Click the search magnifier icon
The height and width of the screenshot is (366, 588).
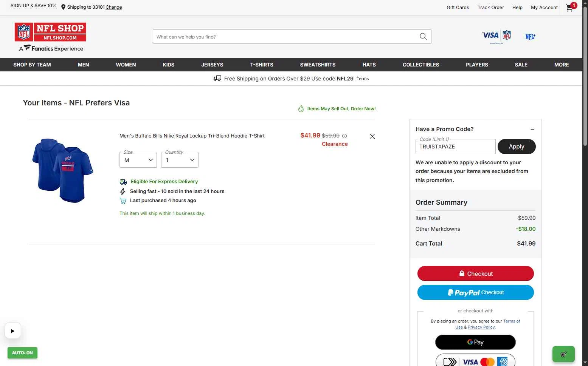coord(423,37)
